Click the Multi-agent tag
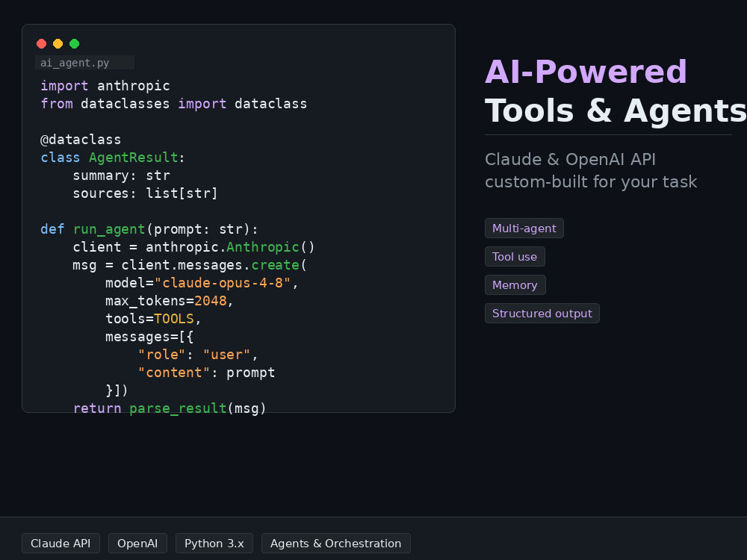Viewport: 747px width, 560px height. [x=524, y=228]
